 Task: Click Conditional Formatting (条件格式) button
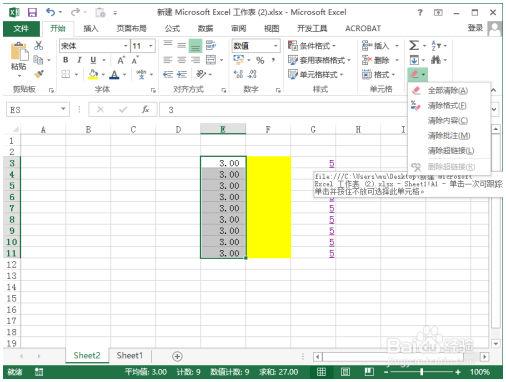[x=312, y=46]
